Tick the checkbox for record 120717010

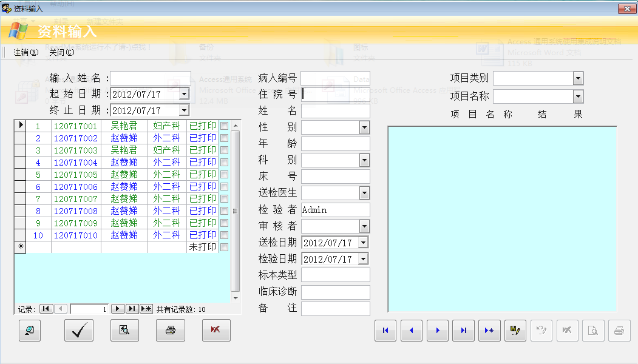tap(224, 235)
